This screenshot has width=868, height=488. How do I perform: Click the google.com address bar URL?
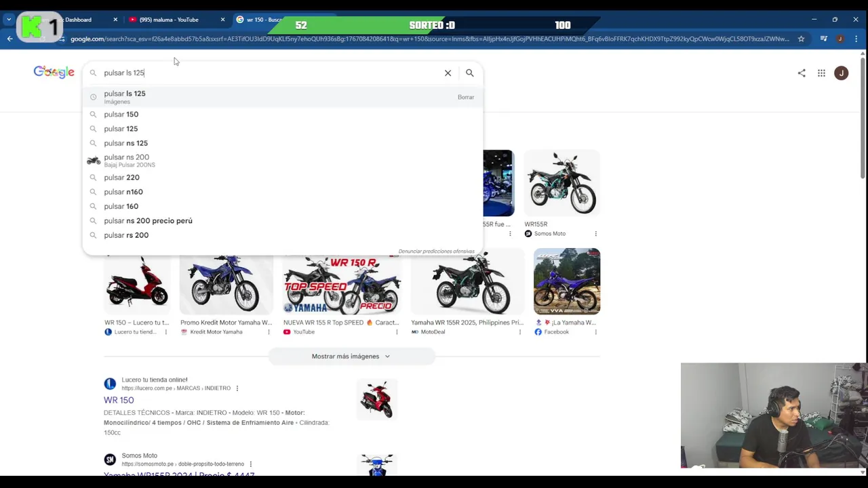point(430,39)
